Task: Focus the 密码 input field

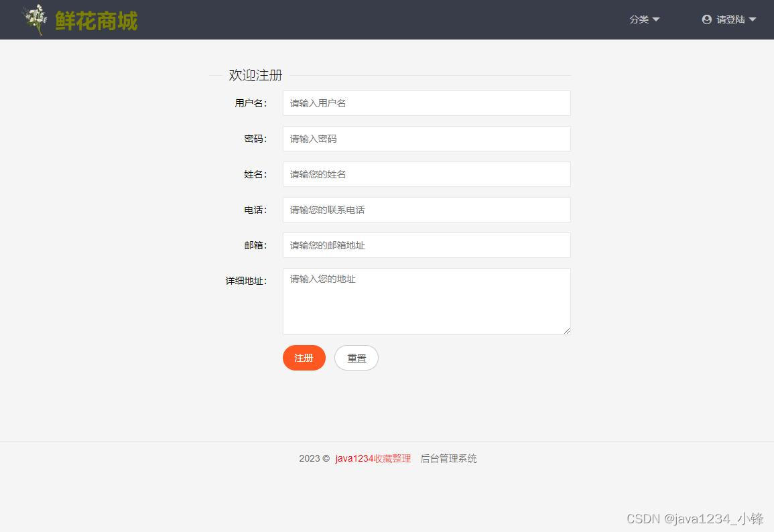Action: [426, 139]
